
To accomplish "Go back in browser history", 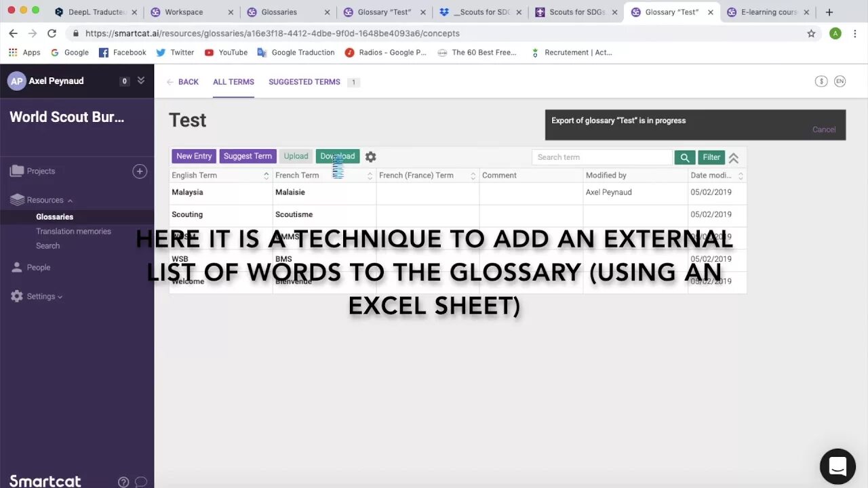I will click(x=13, y=33).
